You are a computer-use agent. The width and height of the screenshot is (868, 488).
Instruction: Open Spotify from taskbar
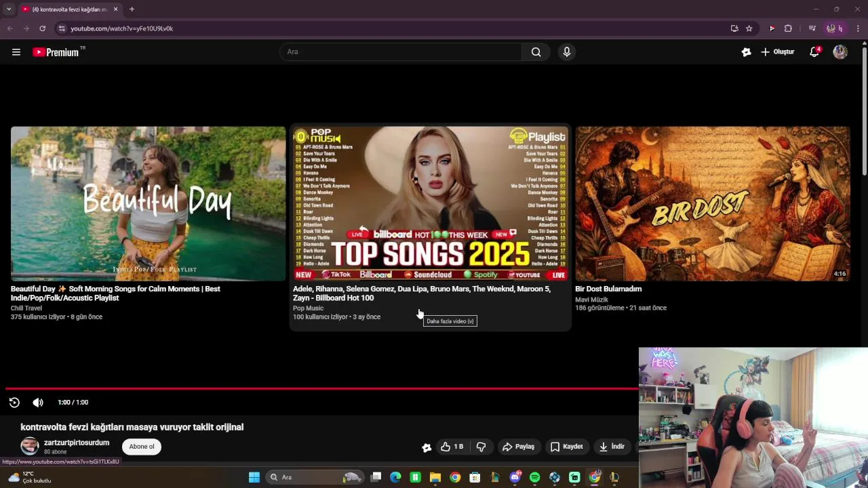(534, 477)
